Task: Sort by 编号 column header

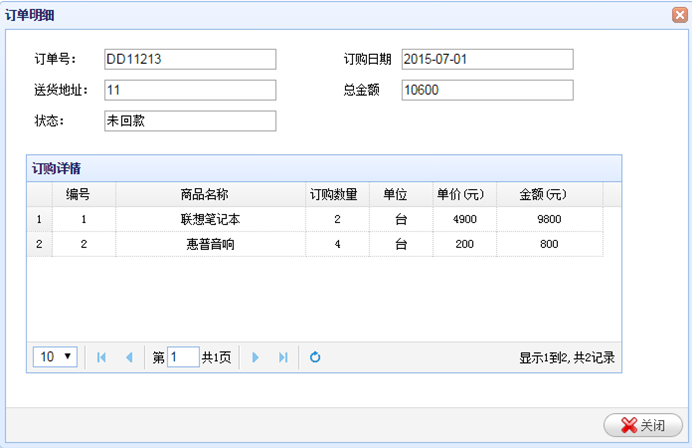Action: (x=84, y=194)
